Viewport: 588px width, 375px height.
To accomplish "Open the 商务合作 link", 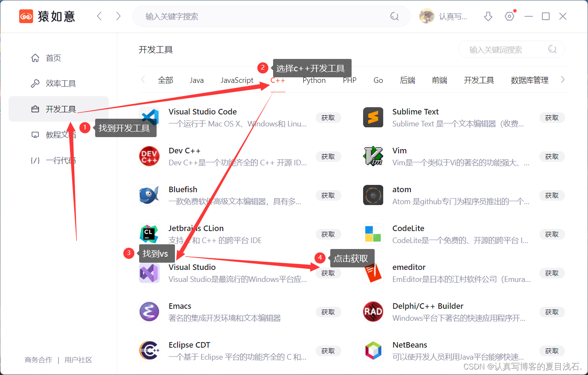I will coord(38,360).
